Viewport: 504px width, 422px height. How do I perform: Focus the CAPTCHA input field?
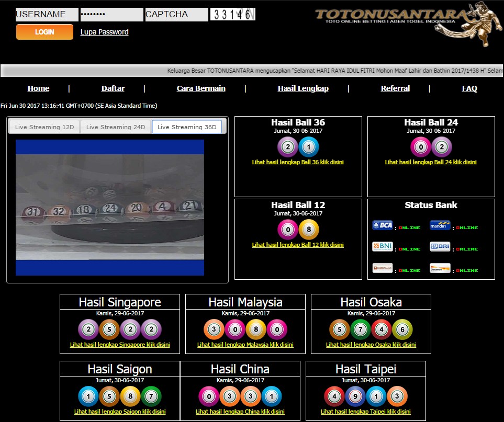177,15
